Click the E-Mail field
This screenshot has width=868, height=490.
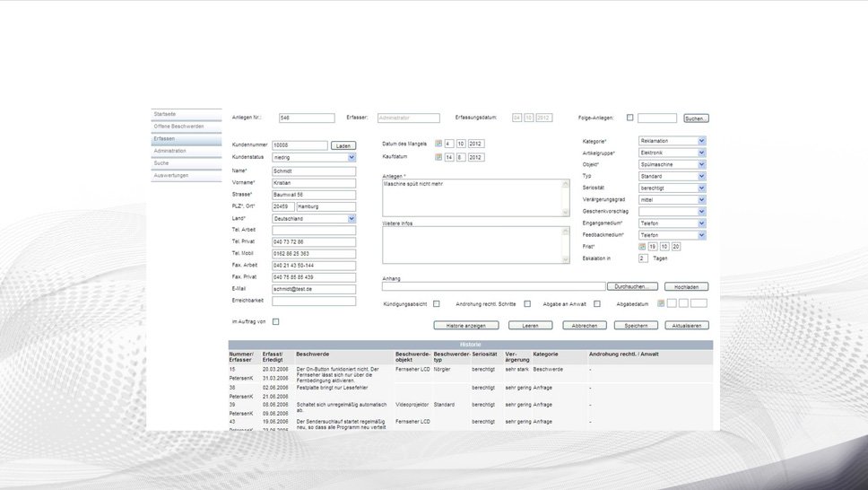314,289
